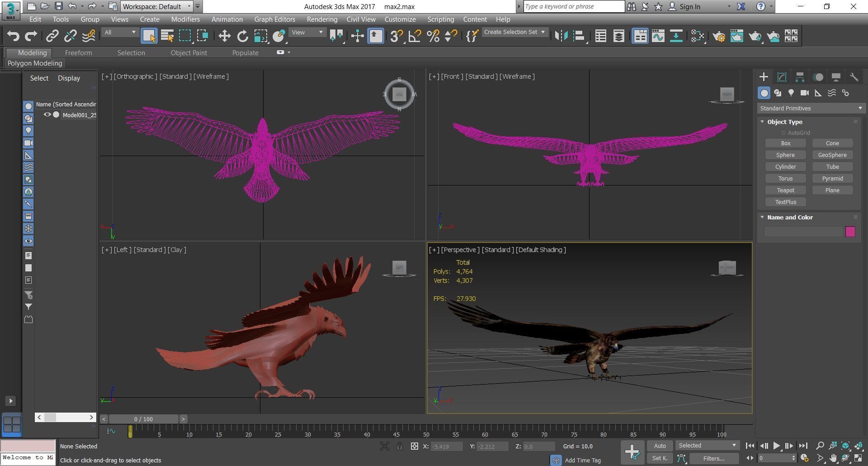The width and height of the screenshot is (868, 466).
Task: Open key Filters button
Action: point(714,458)
